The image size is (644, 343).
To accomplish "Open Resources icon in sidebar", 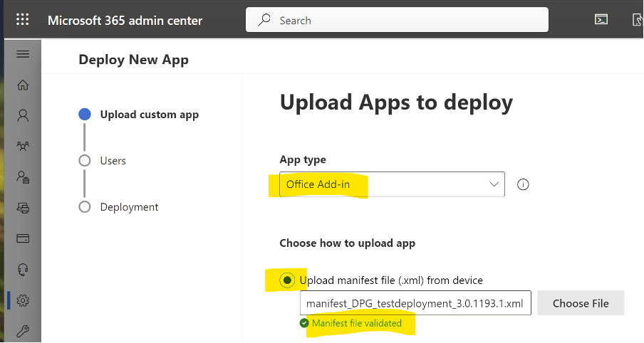I will tap(23, 207).
